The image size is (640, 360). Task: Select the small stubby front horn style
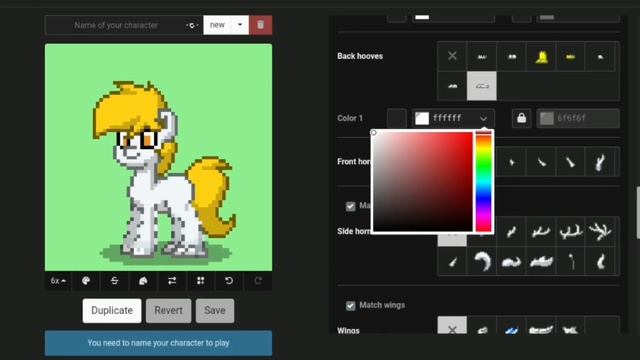click(511, 162)
